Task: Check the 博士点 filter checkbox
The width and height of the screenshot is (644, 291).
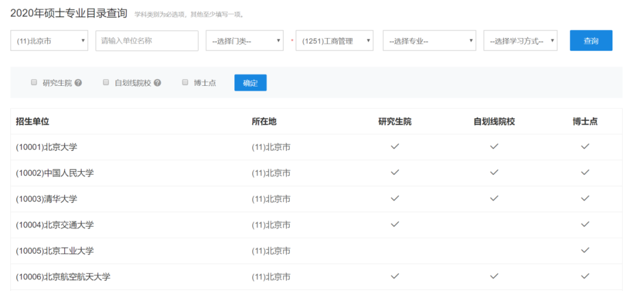Action: (185, 82)
